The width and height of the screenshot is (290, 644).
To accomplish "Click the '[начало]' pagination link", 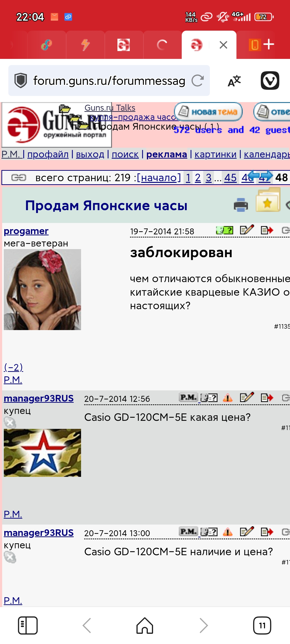I will 159,177.
